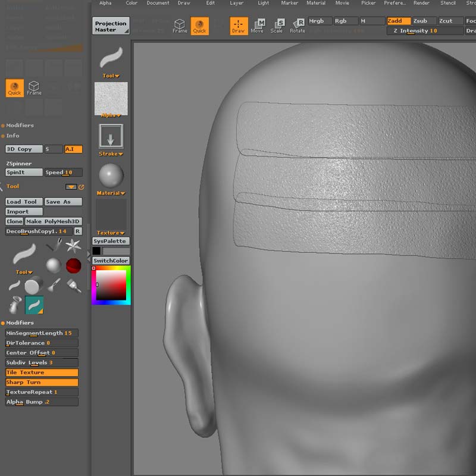Disable the Tile Texture option
This screenshot has width=476, height=476.
click(42, 372)
